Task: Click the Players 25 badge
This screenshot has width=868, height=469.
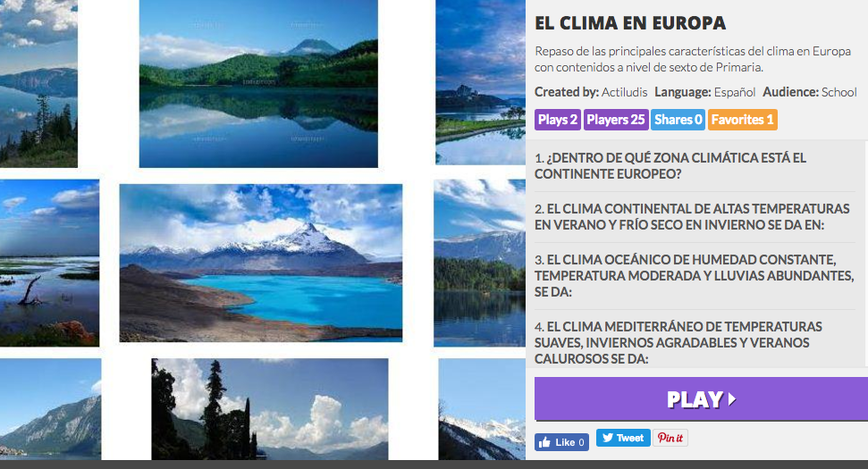Action: click(x=616, y=120)
